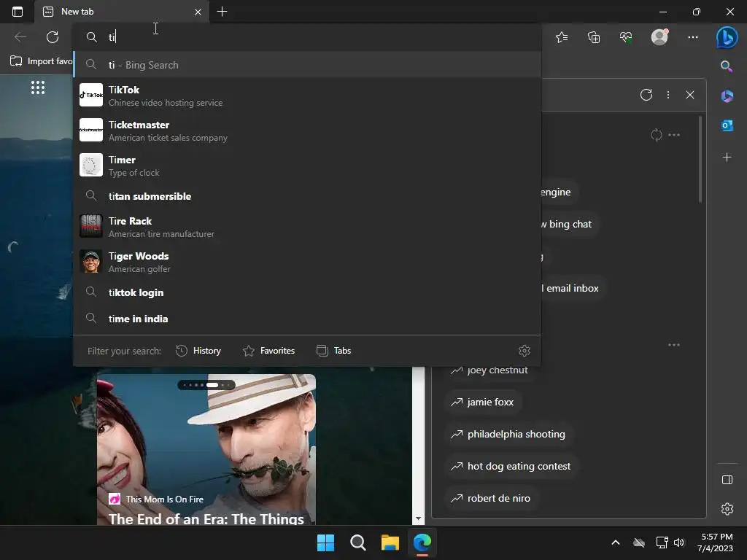Click the news carousel pagination dots
Viewport: 747px width, 560px height.
point(206,385)
